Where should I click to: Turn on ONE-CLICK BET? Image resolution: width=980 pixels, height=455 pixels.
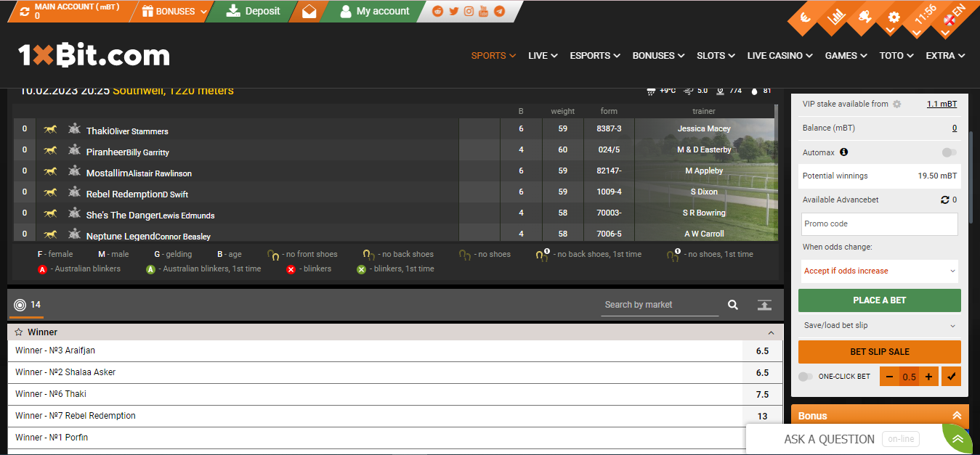click(805, 376)
